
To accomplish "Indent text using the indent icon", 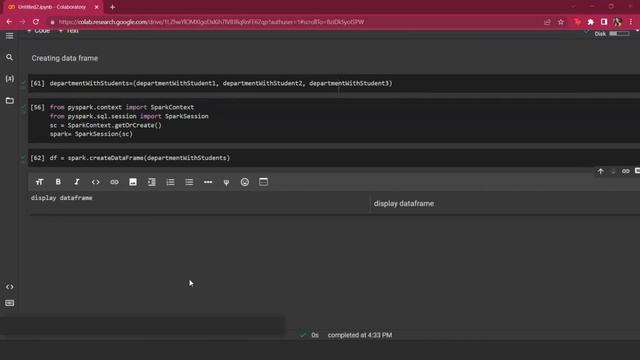I will [151, 182].
